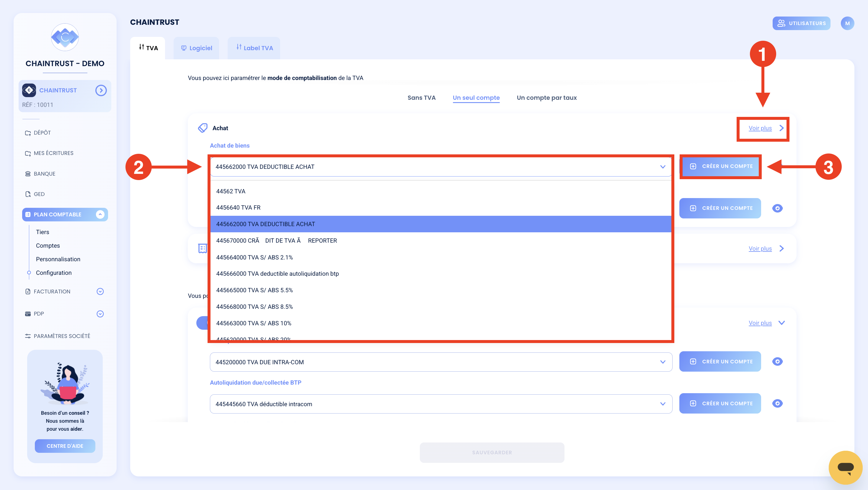Click the GED document icon
Viewport: 868px width, 490px height.
click(x=28, y=194)
